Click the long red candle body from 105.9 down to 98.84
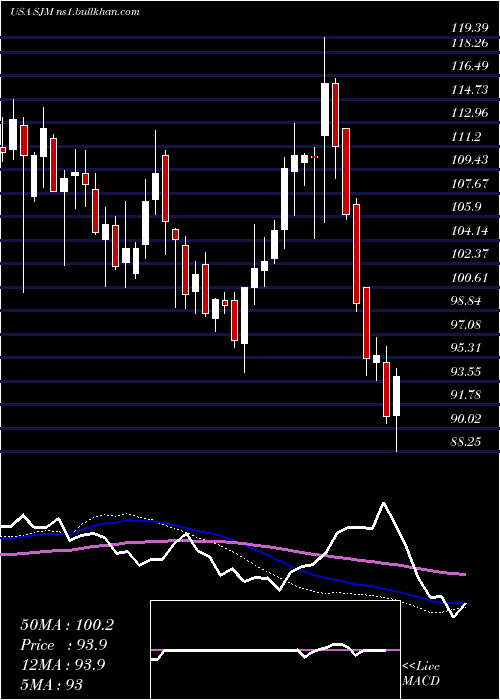The height and width of the screenshot is (700, 500). tap(356, 254)
